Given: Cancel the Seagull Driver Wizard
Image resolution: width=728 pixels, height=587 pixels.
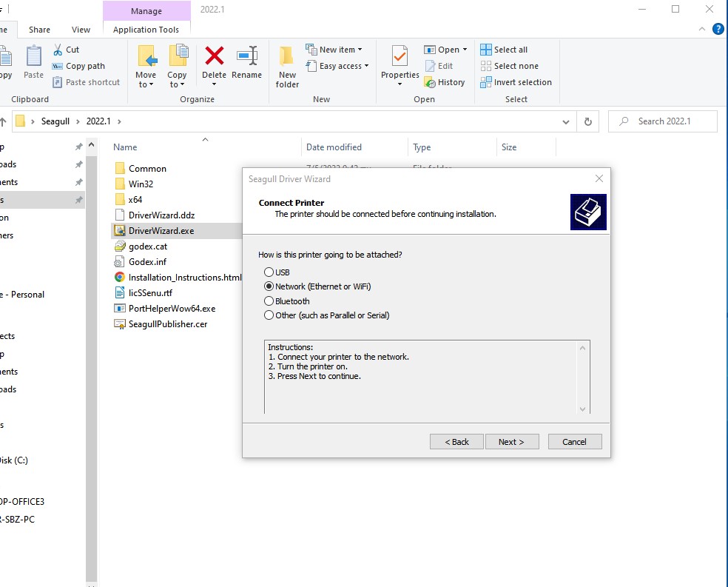Looking at the screenshot, I should tap(575, 442).
